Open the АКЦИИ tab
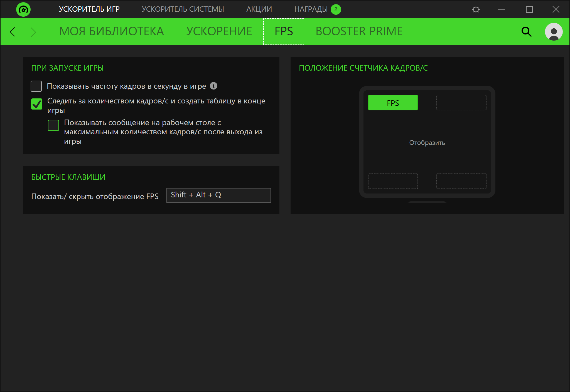Viewport: 570px width, 392px height. coord(259,9)
